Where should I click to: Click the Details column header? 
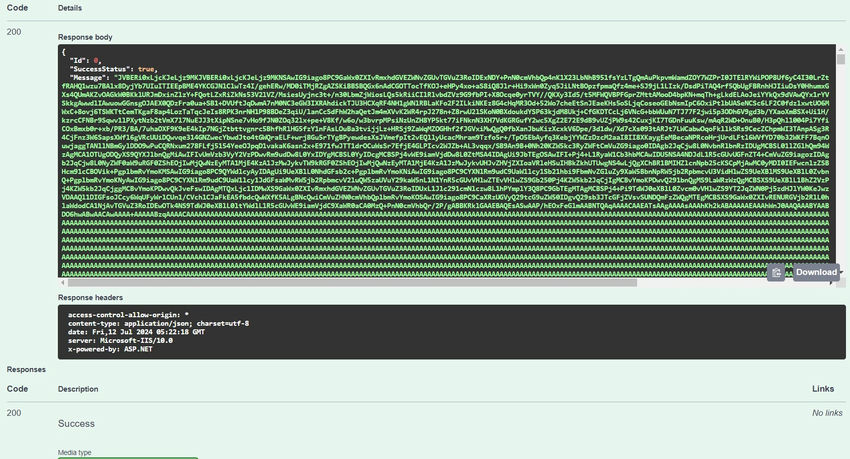click(x=69, y=8)
